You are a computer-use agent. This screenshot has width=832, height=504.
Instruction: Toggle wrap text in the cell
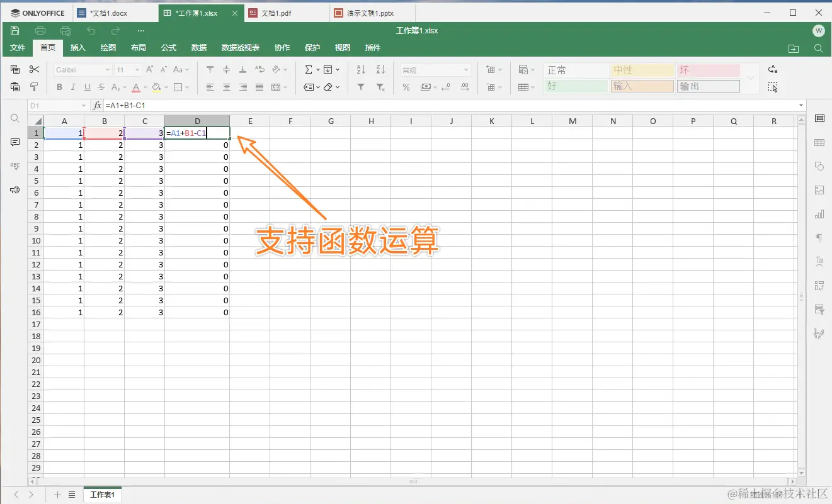pyautogui.click(x=259, y=69)
